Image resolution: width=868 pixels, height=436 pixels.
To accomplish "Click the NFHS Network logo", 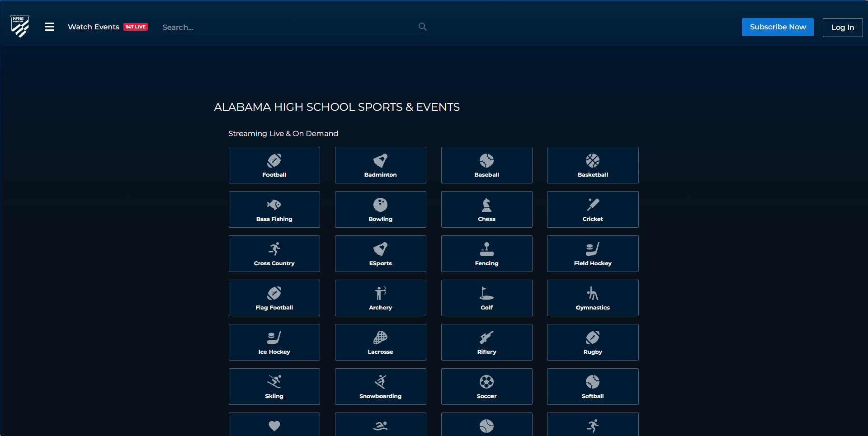I will (x=20, y=26).
